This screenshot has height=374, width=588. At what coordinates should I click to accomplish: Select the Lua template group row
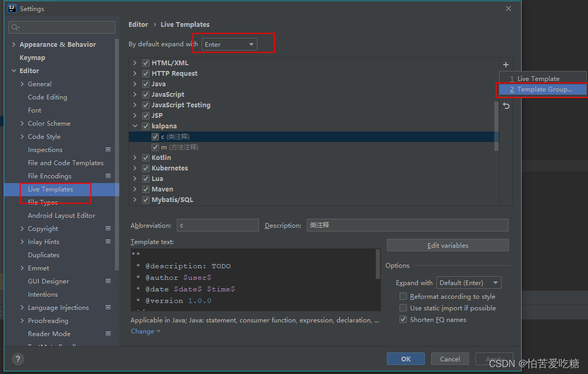[x=314, y=179]
